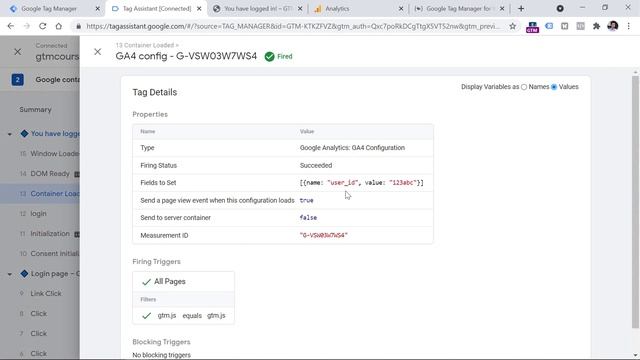Open the Chrome three-dot menu
Viewport: 640px width, 360px height.
(x=629, y=26)
